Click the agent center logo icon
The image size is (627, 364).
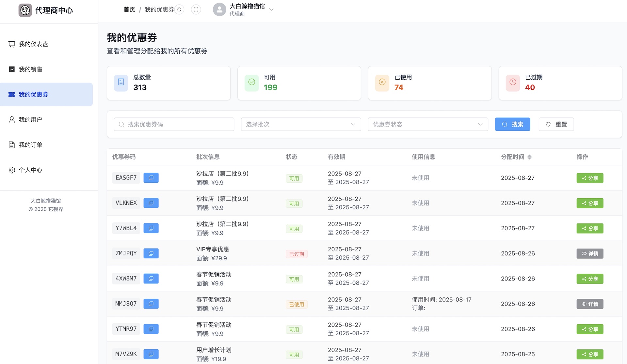[25, 10]
